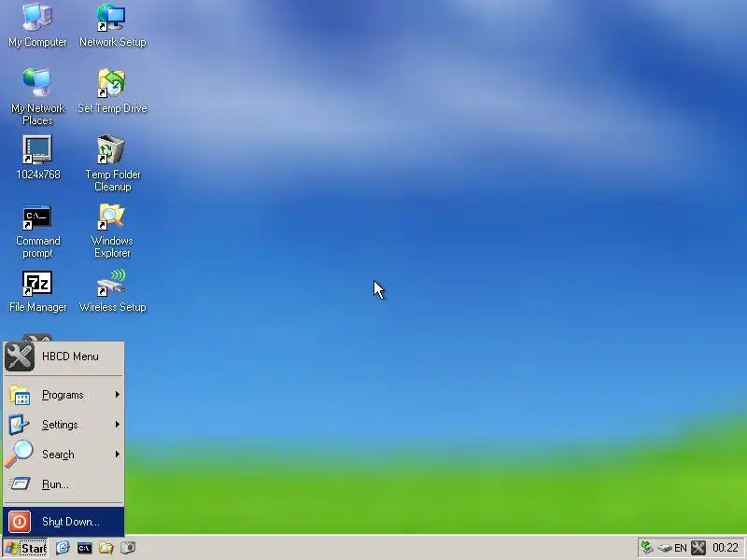Viewport: 747px width, 560px height.
Task: Open the Windows Explorer desktop shortcut
Action: tap(112, 231)
